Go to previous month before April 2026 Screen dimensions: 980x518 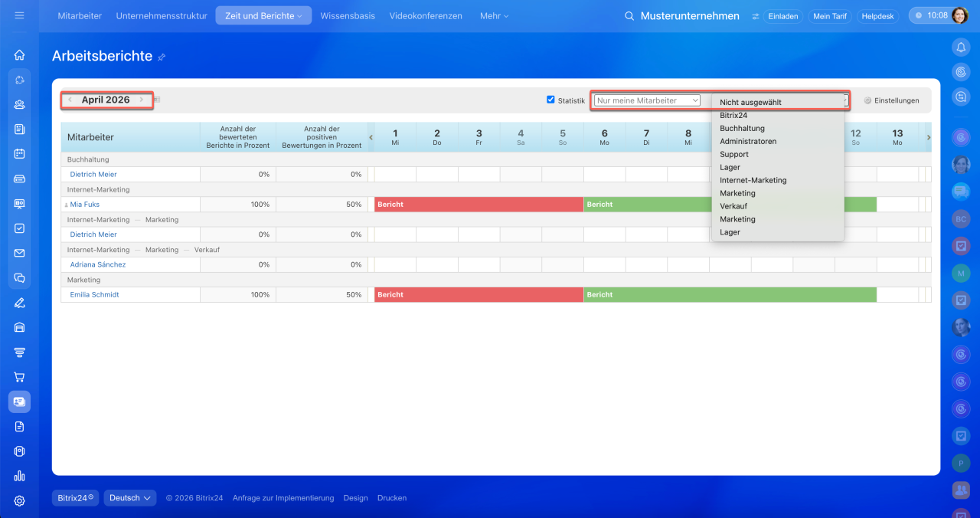(x=70, y=100)
